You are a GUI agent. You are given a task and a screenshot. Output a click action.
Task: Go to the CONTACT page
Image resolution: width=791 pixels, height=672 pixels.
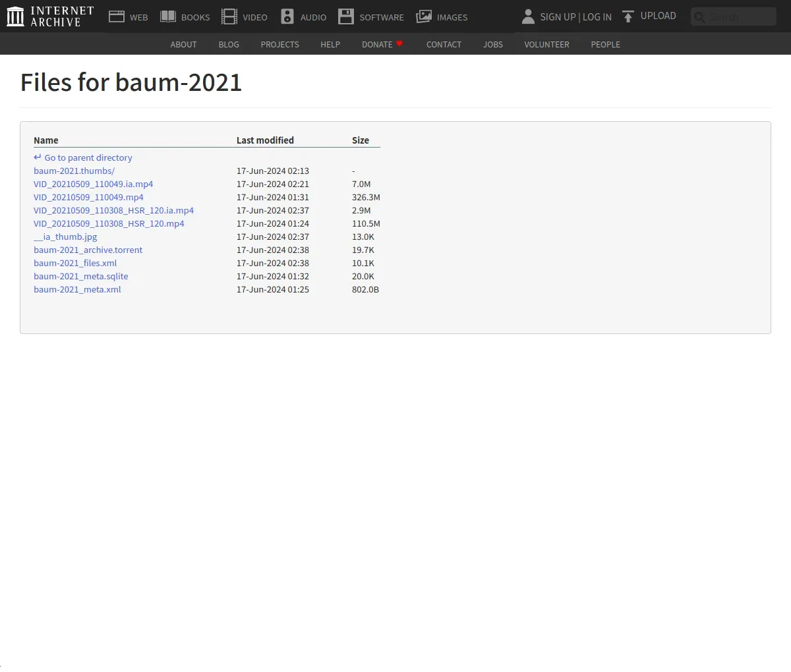pos(444,45)
